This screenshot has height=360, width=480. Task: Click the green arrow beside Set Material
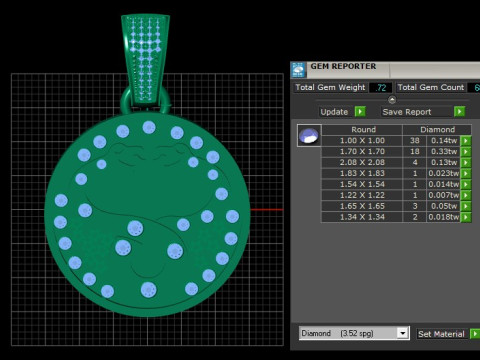475,334
